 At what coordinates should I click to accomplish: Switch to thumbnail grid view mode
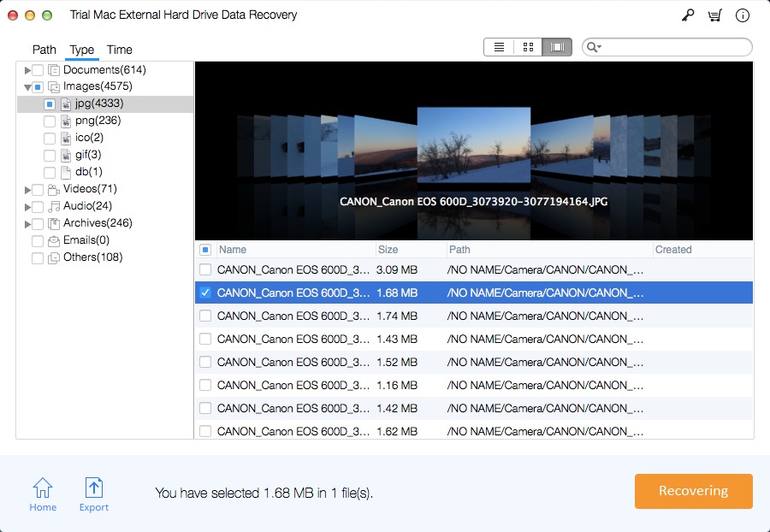(x=528, y=47)
